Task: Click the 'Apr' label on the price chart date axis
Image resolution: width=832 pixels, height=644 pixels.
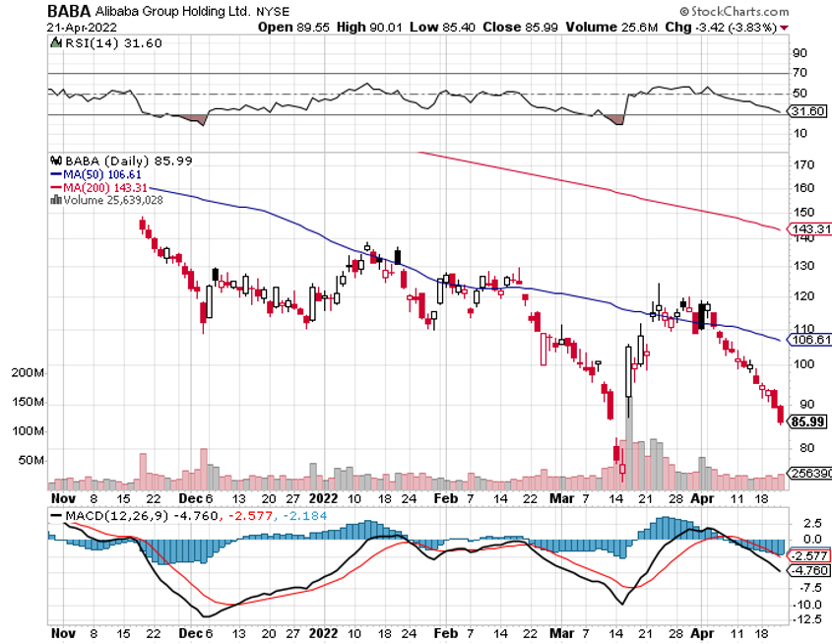Action: pos(702,498)
